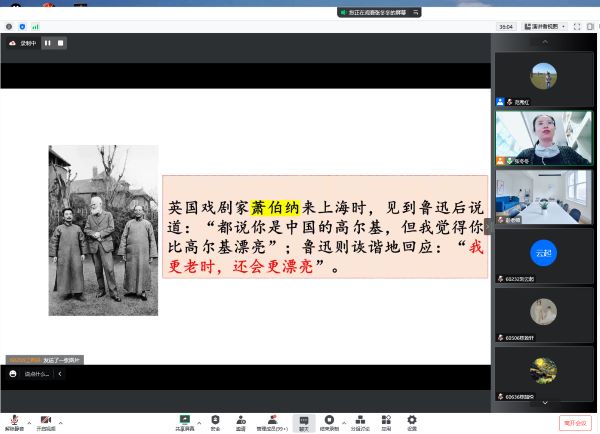The height and width of the screenshot is (434, 600).
Task: Select the conference room participant thumbnail
Action: coord(543,197)
